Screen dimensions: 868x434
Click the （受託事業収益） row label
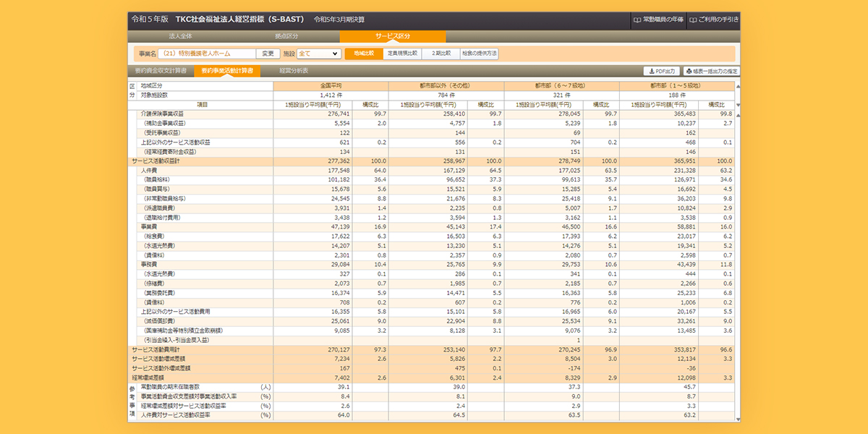[162, 133]
